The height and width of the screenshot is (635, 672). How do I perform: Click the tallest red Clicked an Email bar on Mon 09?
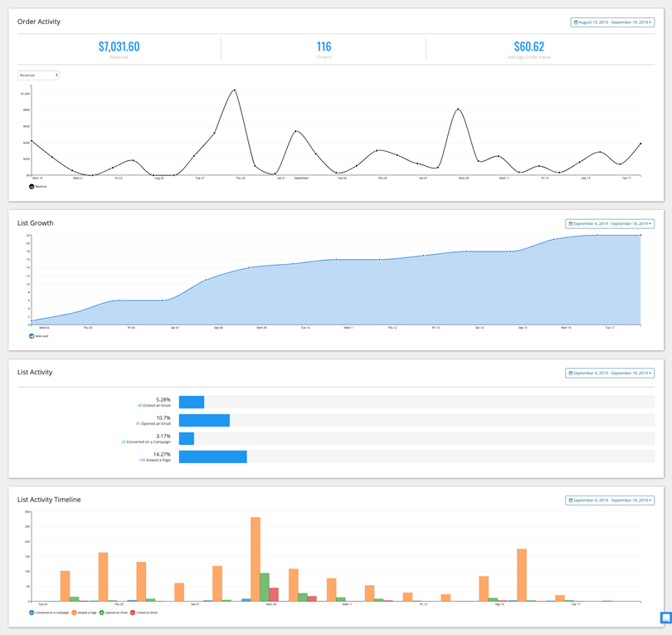(274, 594)
